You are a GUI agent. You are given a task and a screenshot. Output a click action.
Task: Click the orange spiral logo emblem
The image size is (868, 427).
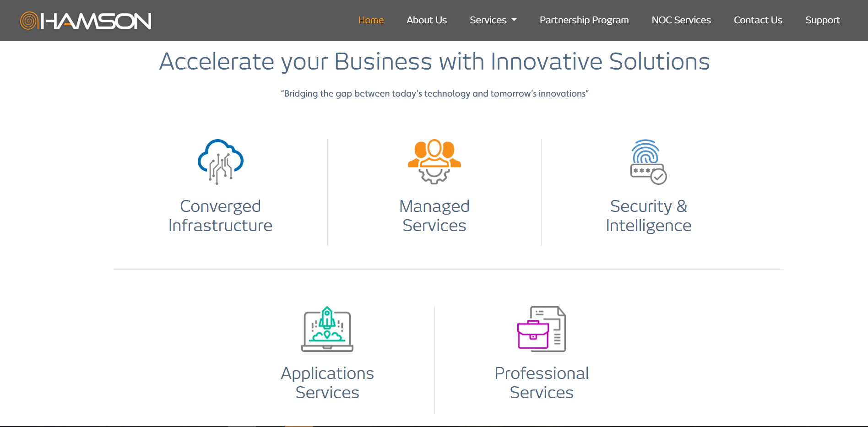29,21
